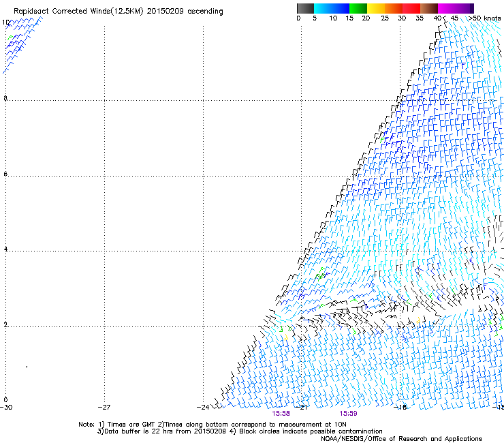
Task: Click the '20' label under the color scale
Action: 366,18
